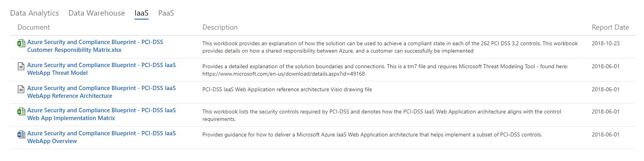
Task: Click the Report Date column header
Action: [x=610, y=27]
